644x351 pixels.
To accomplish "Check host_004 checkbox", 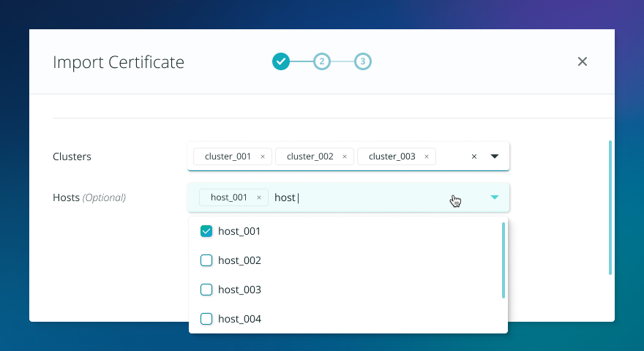I will [x=206, y=319].
